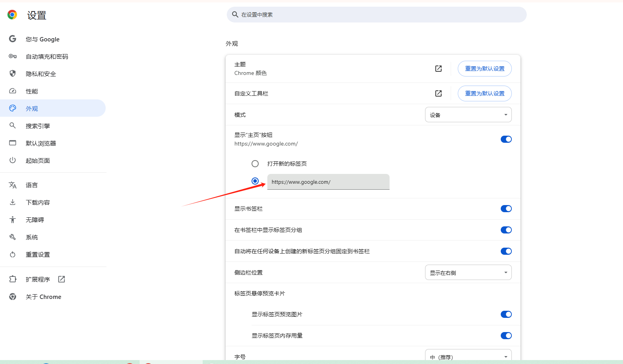Click the accessibility icon for 无障碍
623x364 pixels.
pos(13,219)
